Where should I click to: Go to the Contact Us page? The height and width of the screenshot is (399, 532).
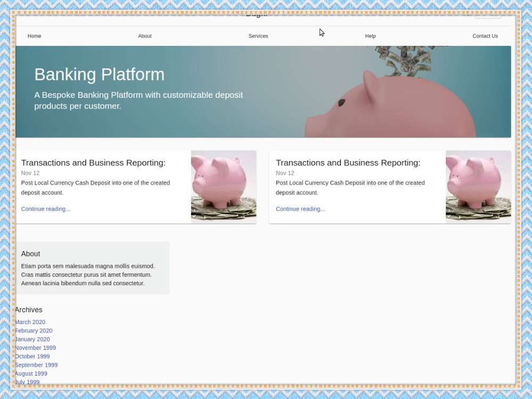(485, 36)
